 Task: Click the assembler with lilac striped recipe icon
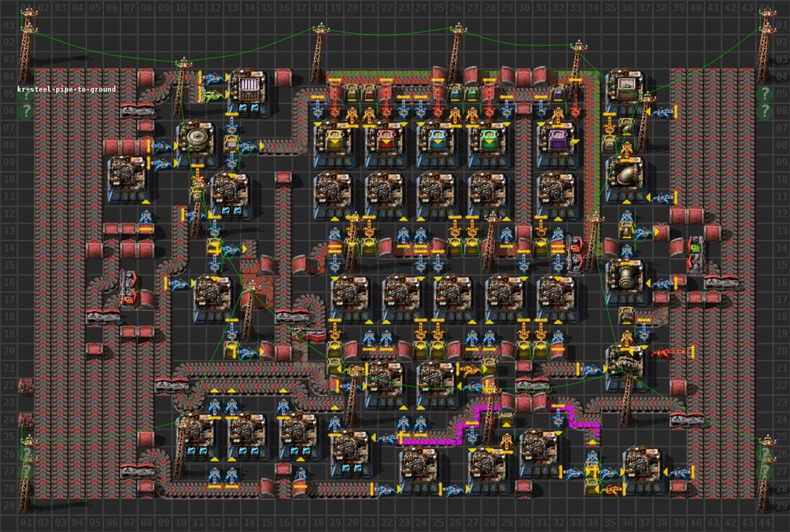tap(248, 92)
